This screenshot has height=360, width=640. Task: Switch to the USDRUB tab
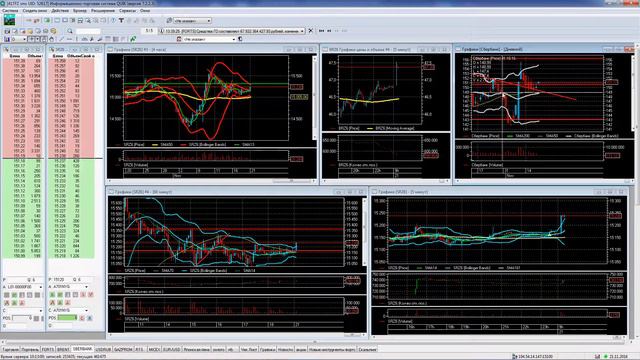(x=103, y=349)
